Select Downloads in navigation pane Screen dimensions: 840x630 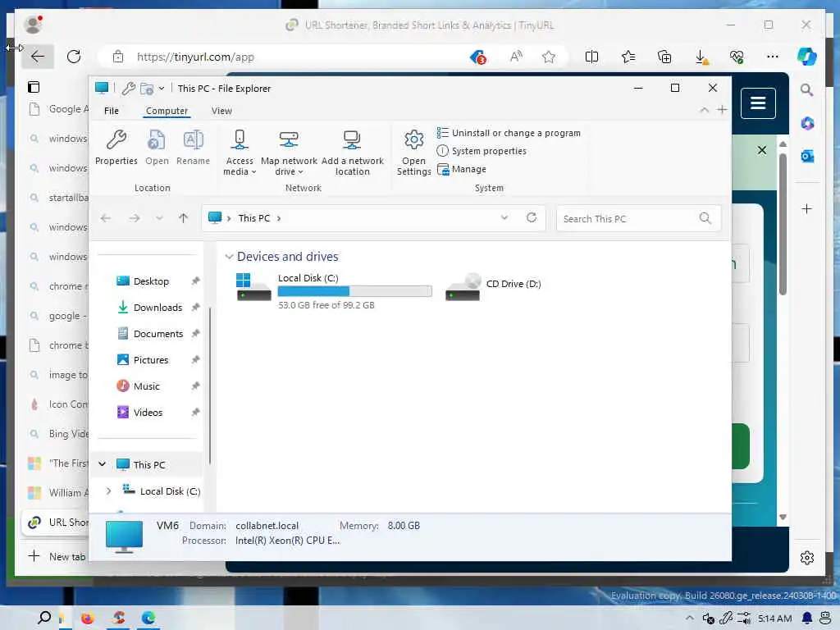coord(157,308)
